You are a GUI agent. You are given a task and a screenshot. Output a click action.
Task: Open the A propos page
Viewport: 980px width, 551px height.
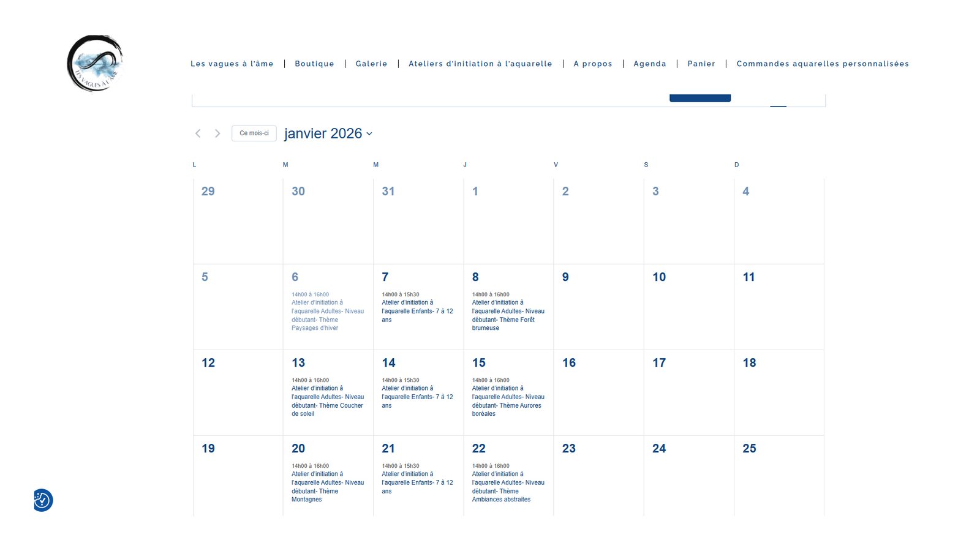(x=592, y=64)
